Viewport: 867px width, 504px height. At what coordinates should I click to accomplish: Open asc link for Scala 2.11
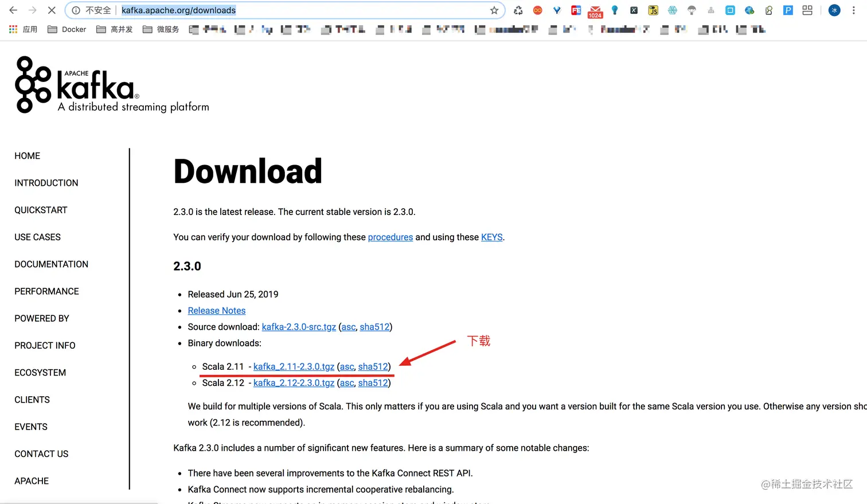tap(347, 366)
